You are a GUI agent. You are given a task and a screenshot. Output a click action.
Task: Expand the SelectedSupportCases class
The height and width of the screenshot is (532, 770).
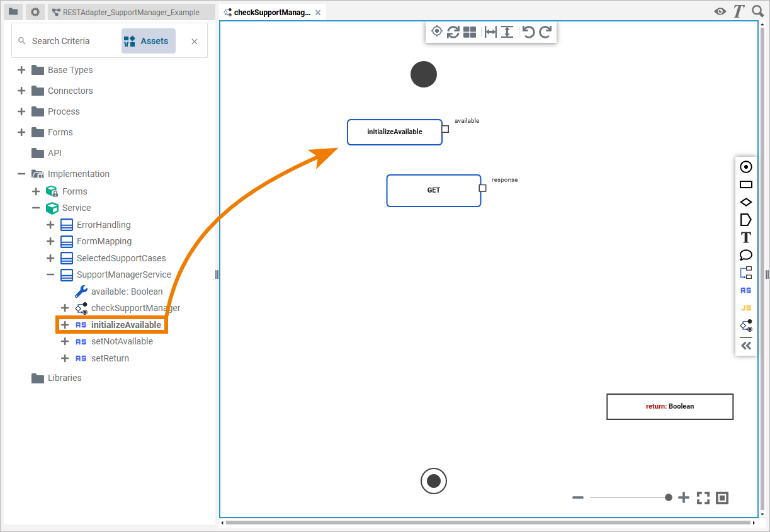pyautogui.click(x=50, y=258)
